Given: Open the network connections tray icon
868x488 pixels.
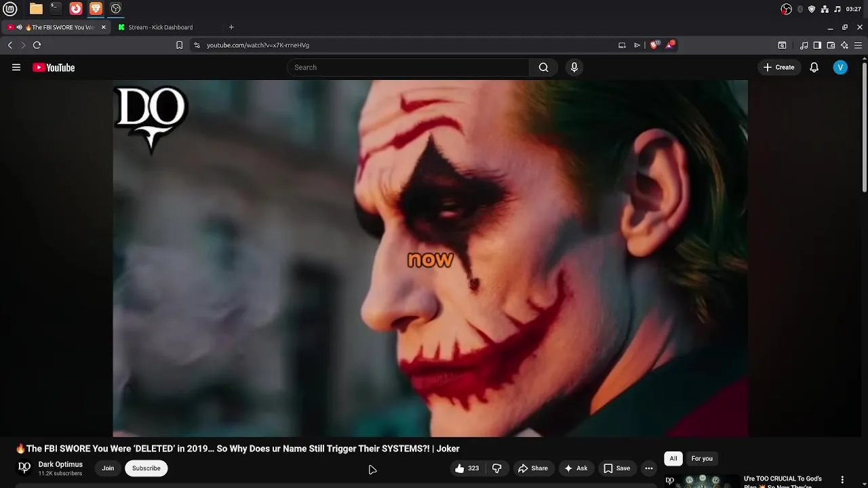Looking at the screenshot, I should click(825, 9).
